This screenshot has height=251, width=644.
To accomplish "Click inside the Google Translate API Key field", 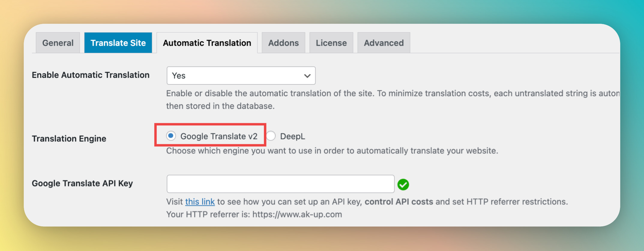I will click(x=280, y=184).
